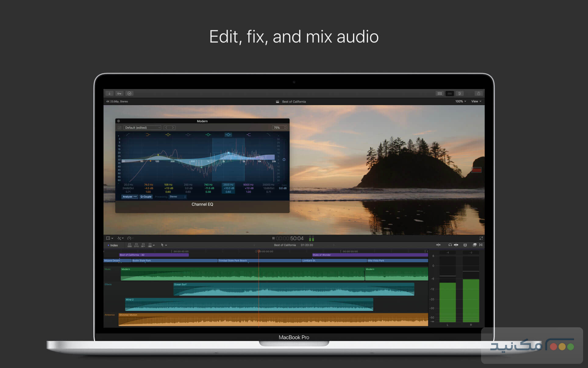Open the Keyword Editor icon in the toolbar

coord(119,93)
